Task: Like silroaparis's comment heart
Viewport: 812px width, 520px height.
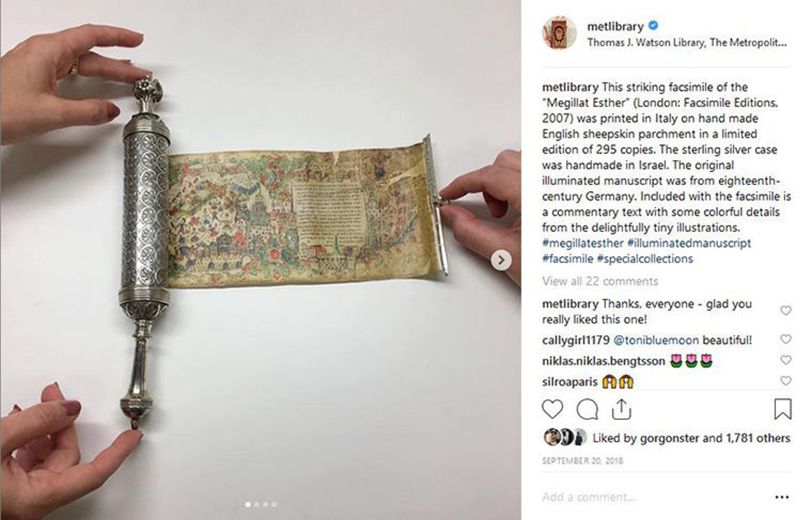Action: coord(786,381)
